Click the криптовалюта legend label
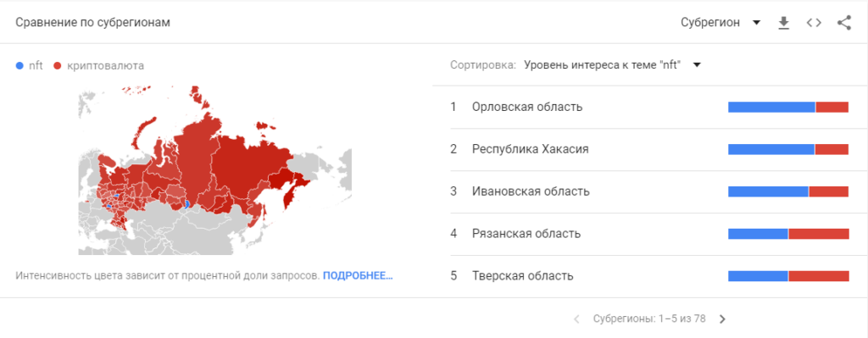This screenshot has height=338, width=868. click(105, 66)
